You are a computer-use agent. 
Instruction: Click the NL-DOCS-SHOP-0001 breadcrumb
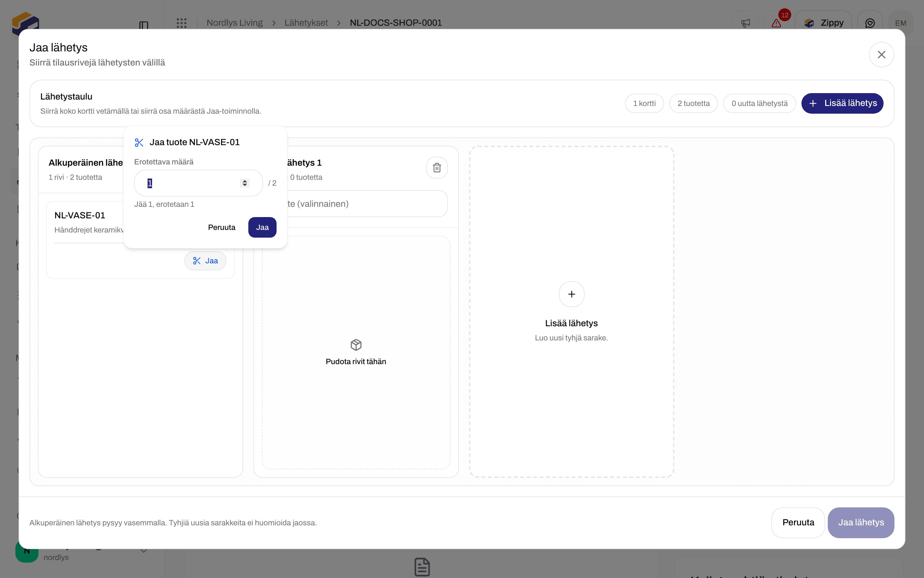coord(396,22)
